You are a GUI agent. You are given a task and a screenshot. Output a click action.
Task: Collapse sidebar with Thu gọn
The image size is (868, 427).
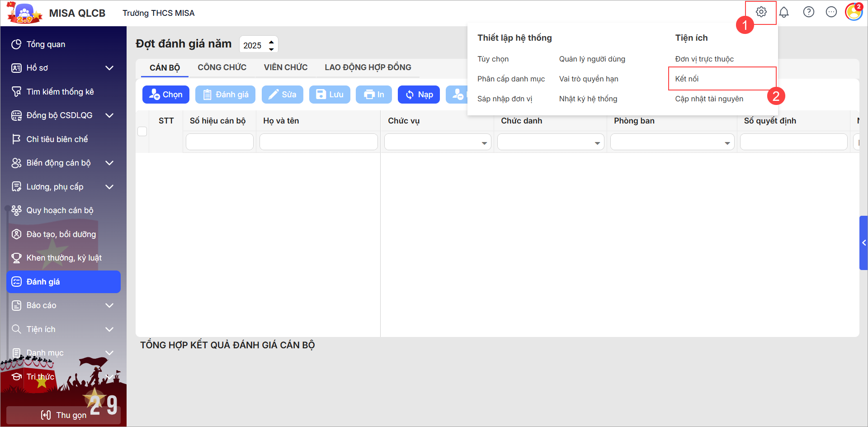[63, 415]
